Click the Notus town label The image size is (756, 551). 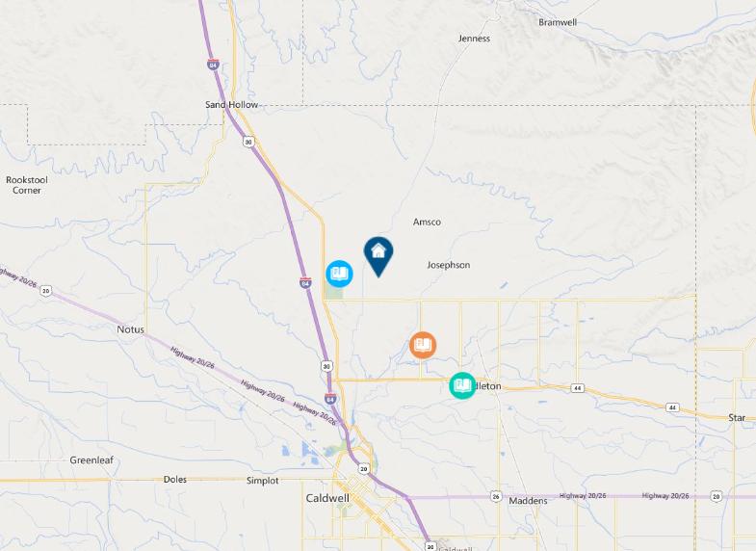coord(131,329)
